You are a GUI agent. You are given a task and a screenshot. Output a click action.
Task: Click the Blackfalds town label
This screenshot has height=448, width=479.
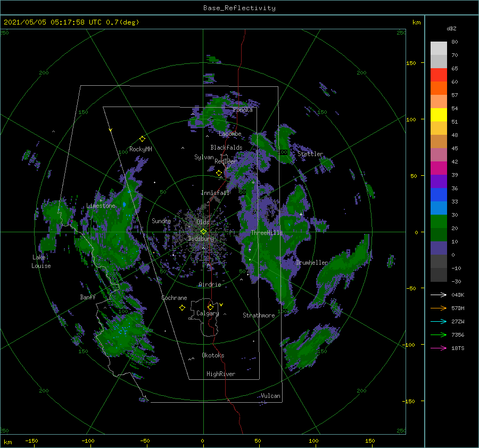click(x=226, y=148)
